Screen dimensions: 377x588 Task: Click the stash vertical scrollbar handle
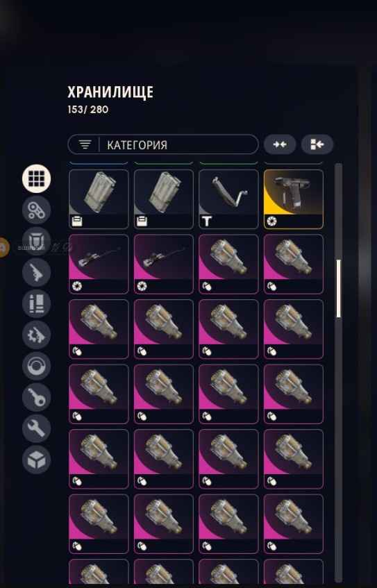point(339,289)
